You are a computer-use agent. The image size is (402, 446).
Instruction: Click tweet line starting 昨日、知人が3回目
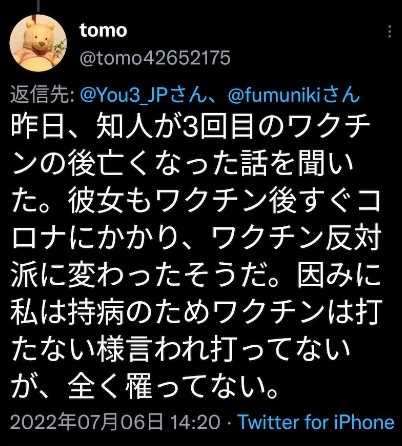[x=191, y=127]
